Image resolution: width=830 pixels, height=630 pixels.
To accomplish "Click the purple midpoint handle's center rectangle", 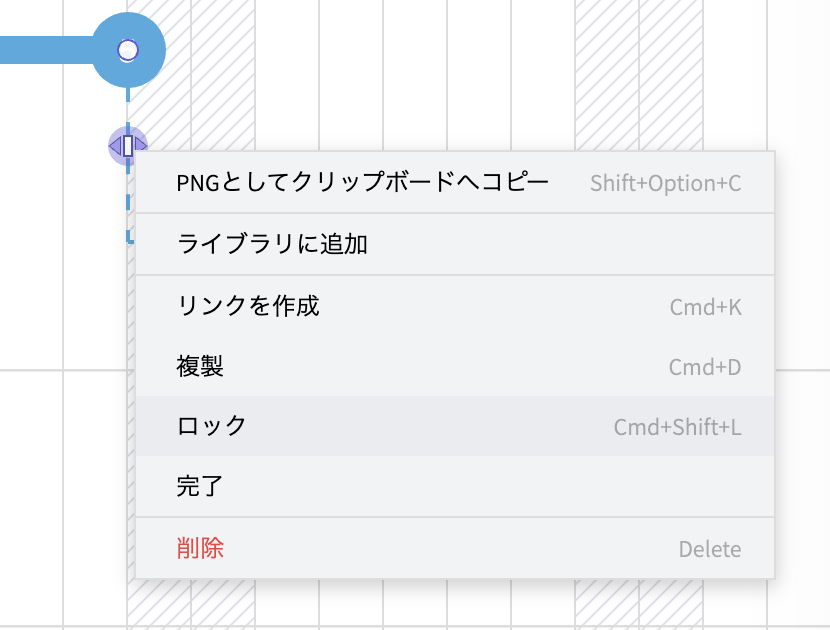I will (128, 146).
